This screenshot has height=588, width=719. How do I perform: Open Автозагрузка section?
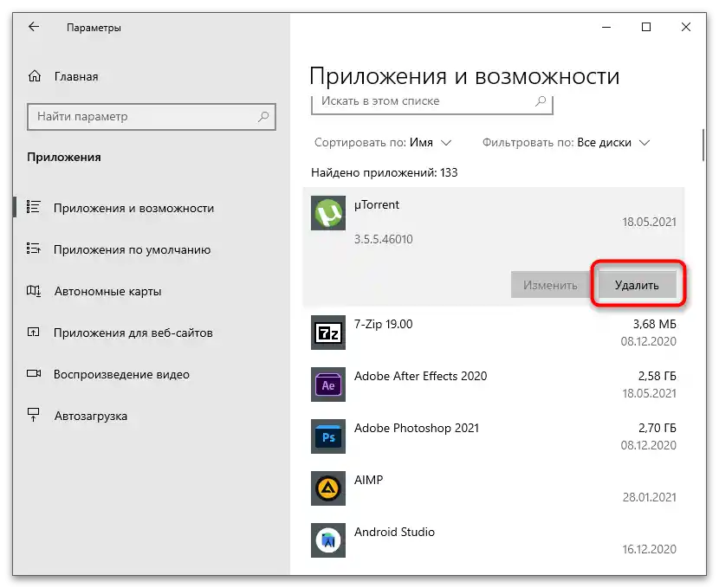91,417
